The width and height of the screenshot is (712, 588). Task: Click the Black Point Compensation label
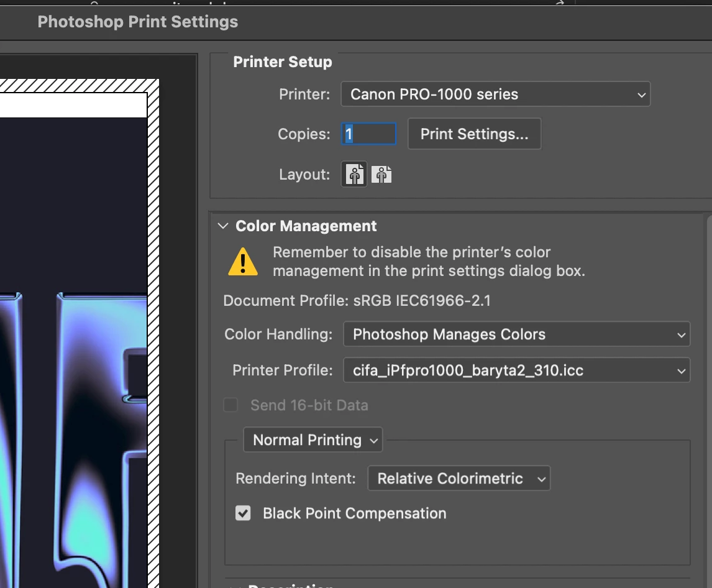click(355, 513)
